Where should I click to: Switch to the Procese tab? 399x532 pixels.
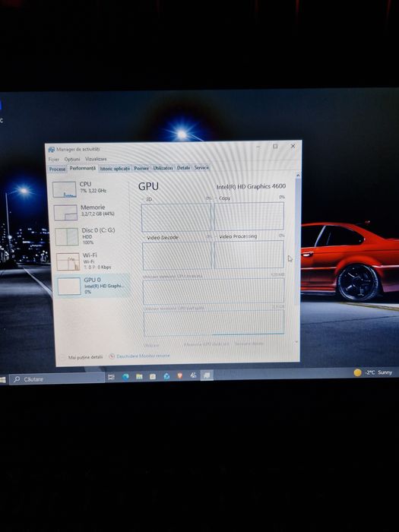[57, 169]
